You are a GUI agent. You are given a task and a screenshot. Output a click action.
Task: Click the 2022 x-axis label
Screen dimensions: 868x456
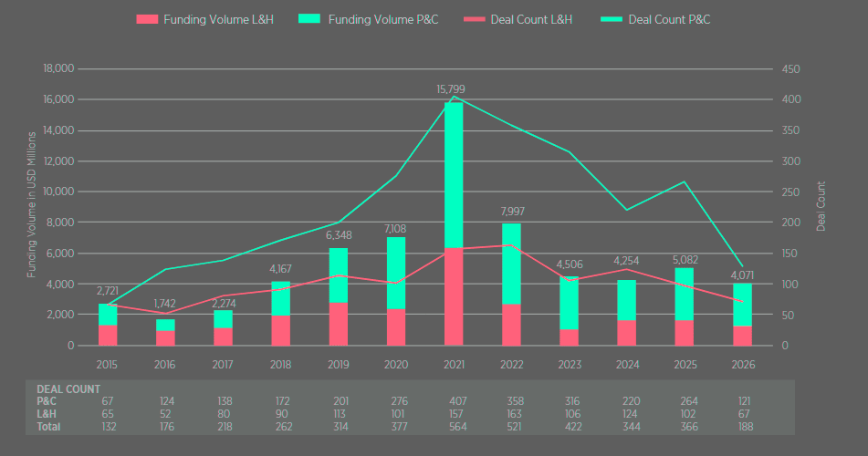pos(511,365)
